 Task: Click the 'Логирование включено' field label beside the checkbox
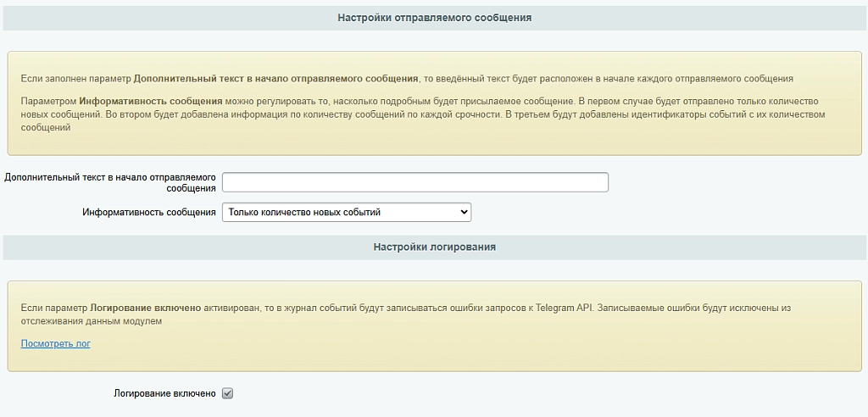164,394
